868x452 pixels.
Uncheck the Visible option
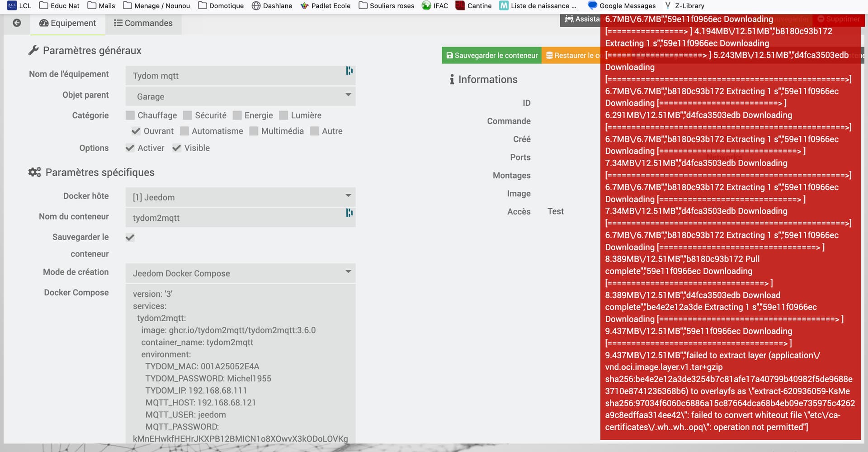pyautogui.click(x=177, y=148)
